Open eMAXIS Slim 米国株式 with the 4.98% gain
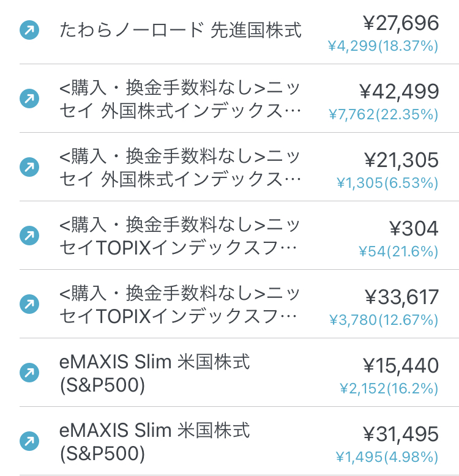Image resolution: width=459 pixels, height=476 pixels. tap(154, 442)
